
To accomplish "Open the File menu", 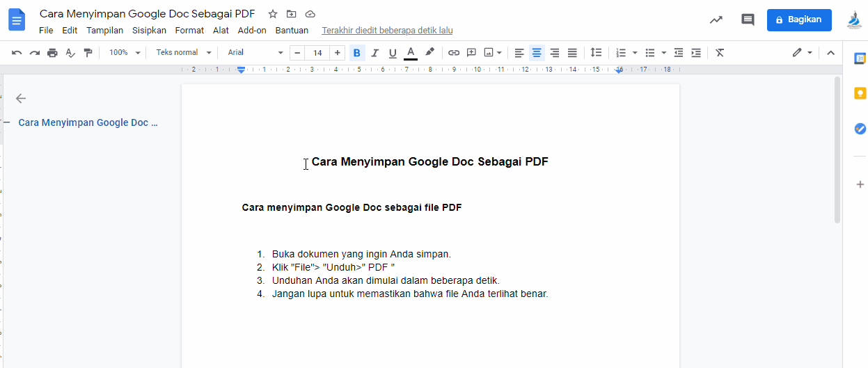I will coord(46,31).
